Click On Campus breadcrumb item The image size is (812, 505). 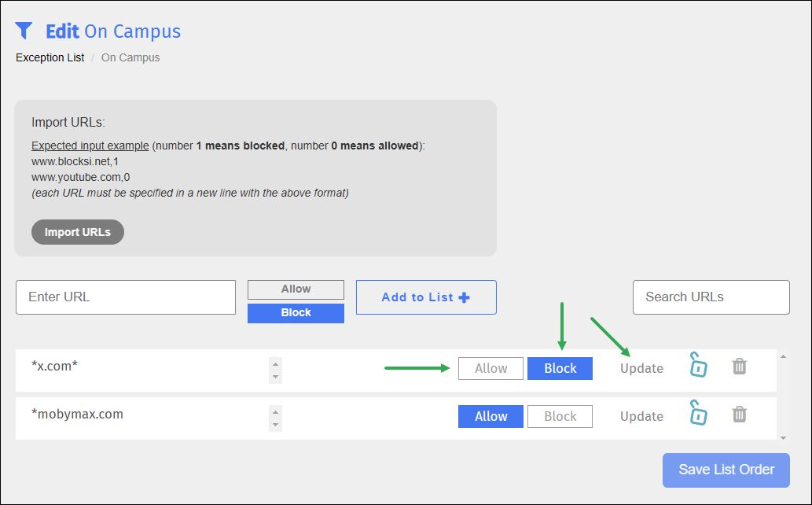click(130, 57)
